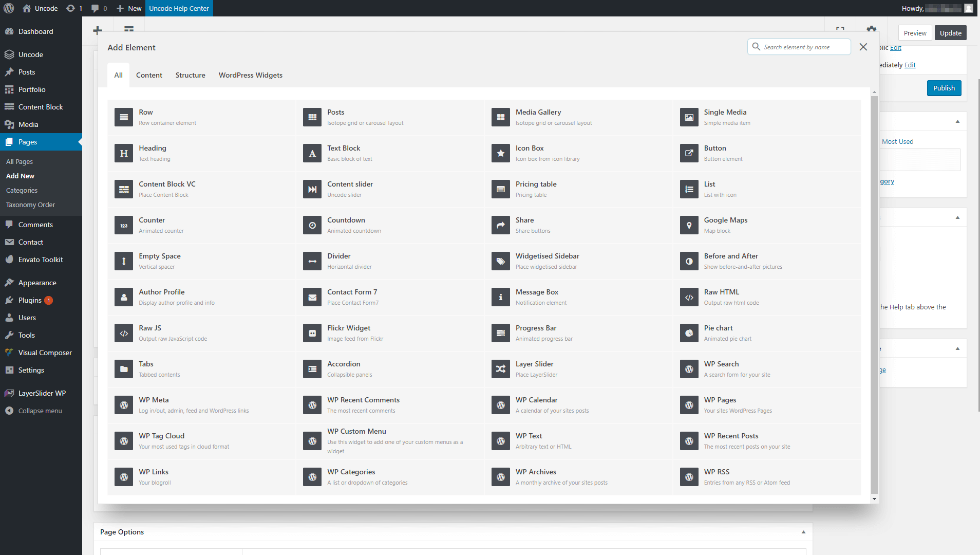Insert a Google Maps block
This screenshot has height=555, width=980.
click(767, 225)
